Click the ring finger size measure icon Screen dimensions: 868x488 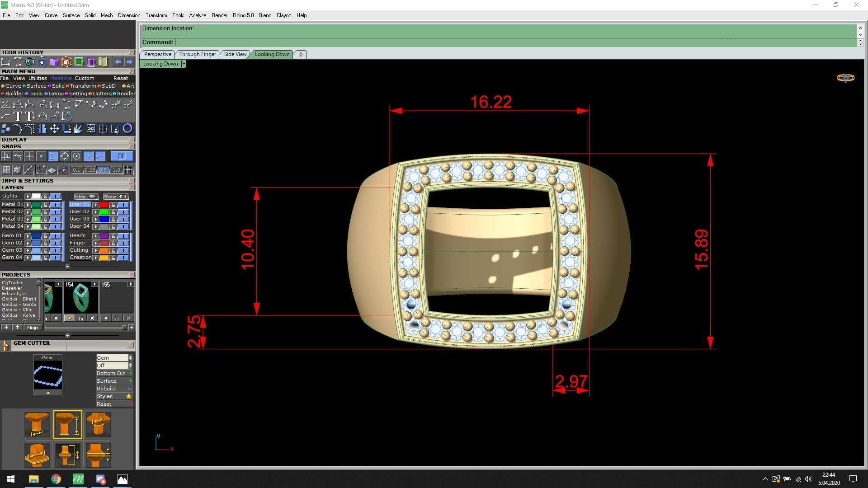[66, 117]
